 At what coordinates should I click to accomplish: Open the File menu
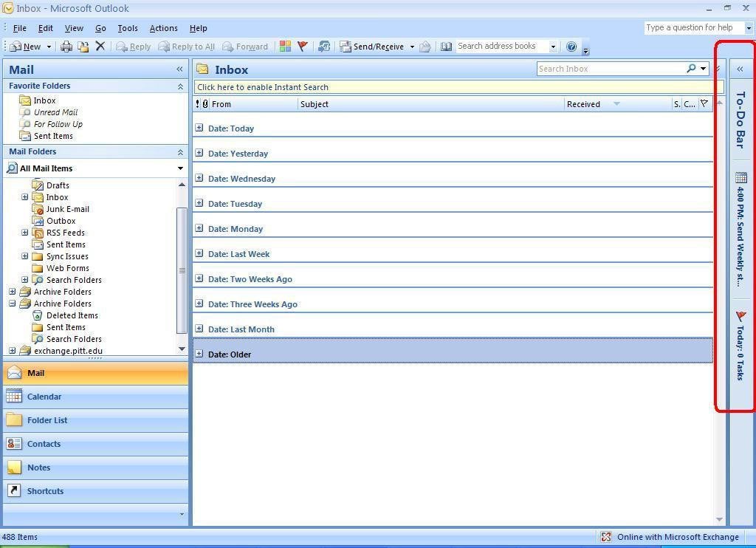pyautogui.click(x=19, y=28)
